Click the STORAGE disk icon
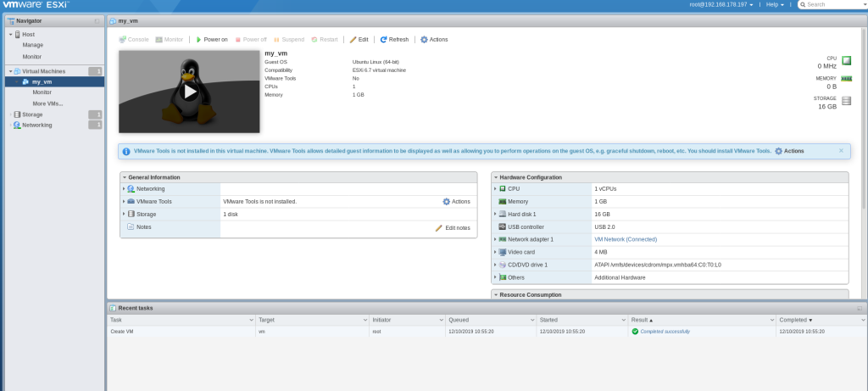 pyautogui.click(x=847, y=101)
